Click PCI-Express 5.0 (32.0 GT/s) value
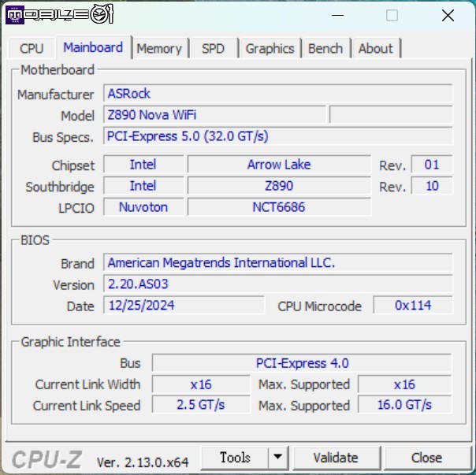The width and height of the screenshot is (476, 475). click(x=277, y=136)
